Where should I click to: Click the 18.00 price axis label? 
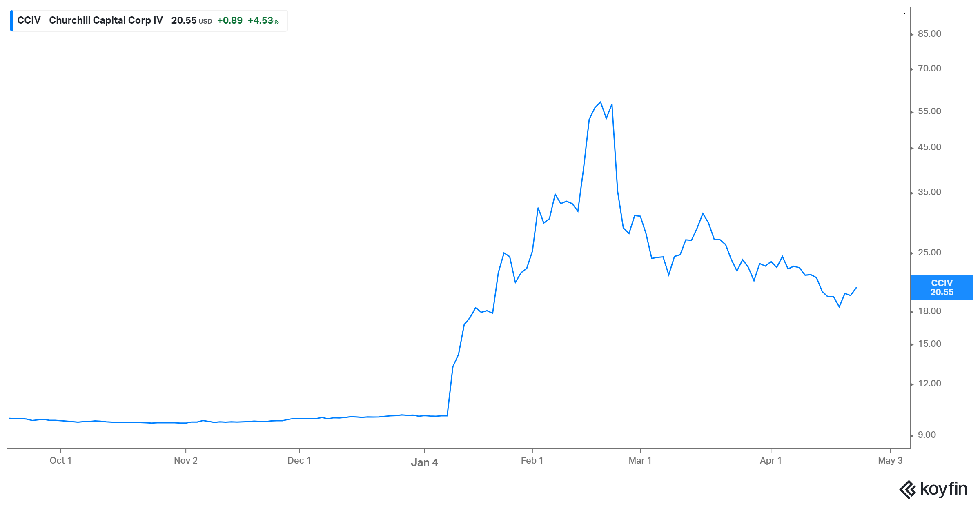coord(929,311)
